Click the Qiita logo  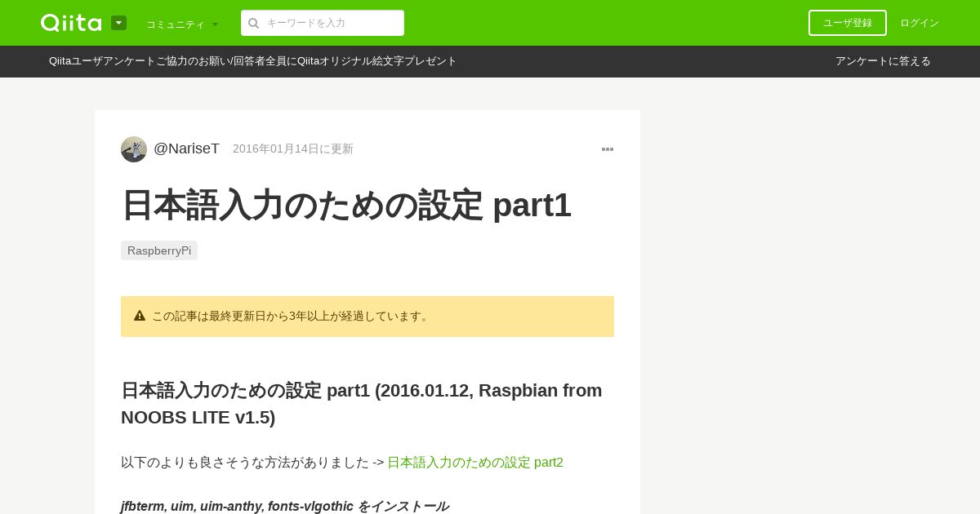pyautogui.click(x=71, y=23)
